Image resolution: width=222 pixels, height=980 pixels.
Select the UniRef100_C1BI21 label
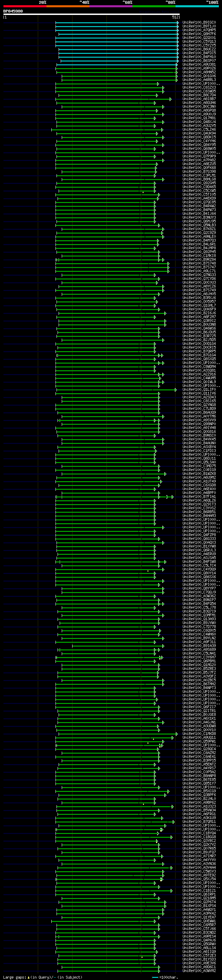coord(199,891)
